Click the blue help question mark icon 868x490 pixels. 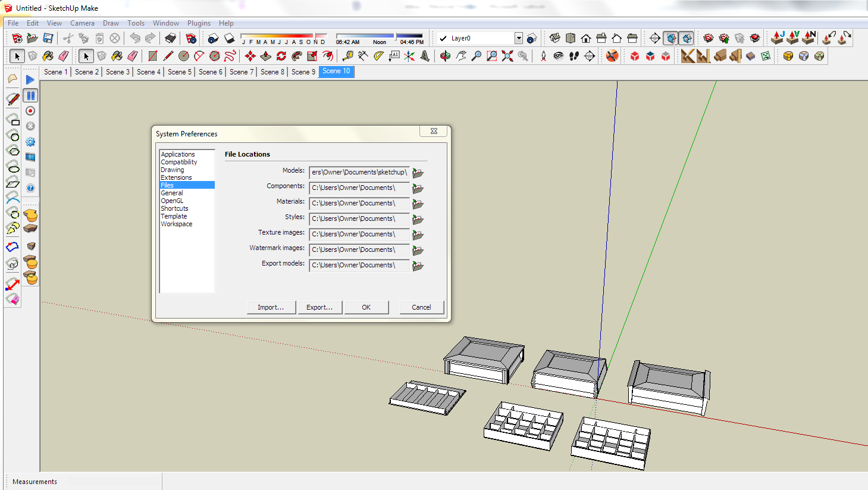coord(30,188)
